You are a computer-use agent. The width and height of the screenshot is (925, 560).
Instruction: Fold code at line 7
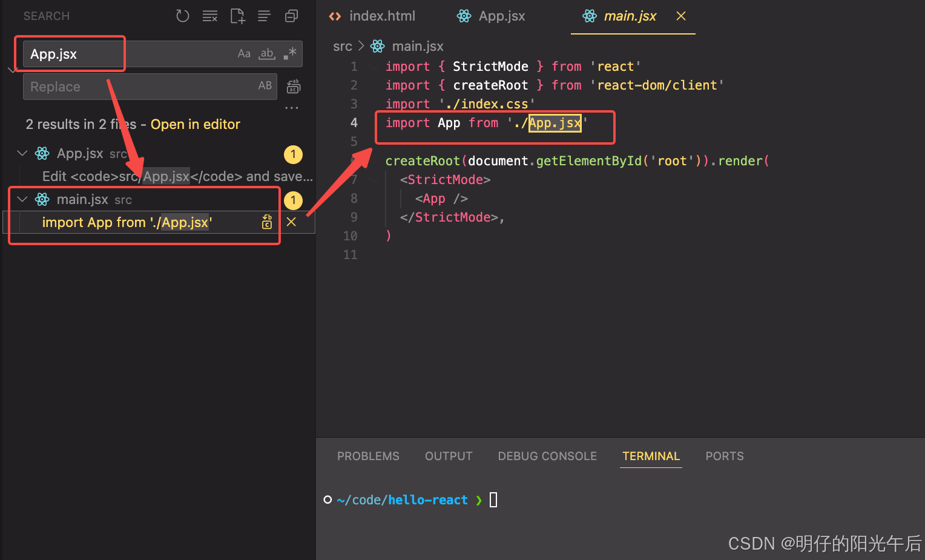pyautogui.click(x=374, y=180)
